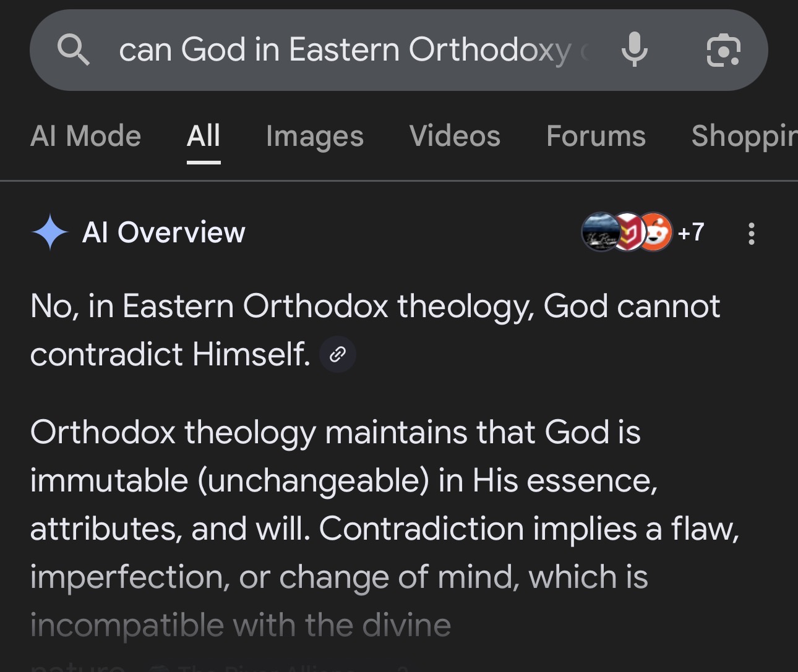Switch to the Forums tab
The width and height of the screenshot is (798, 672).
click(596, 136)
